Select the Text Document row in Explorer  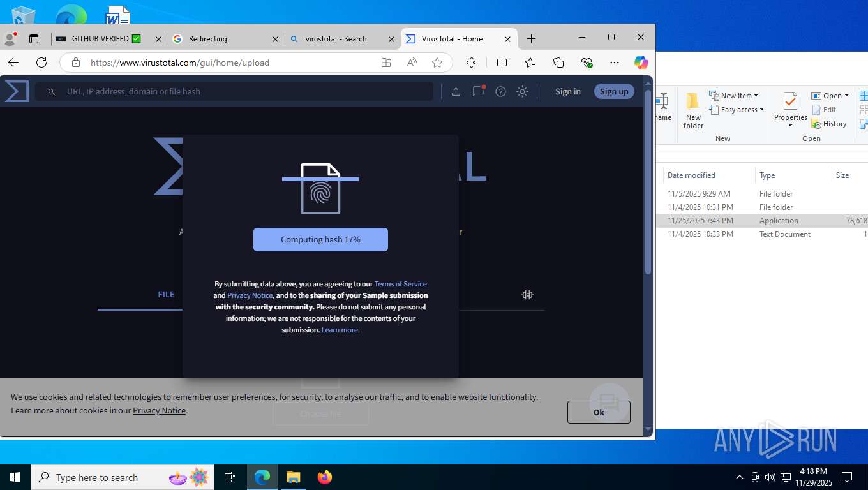point(762,234)
